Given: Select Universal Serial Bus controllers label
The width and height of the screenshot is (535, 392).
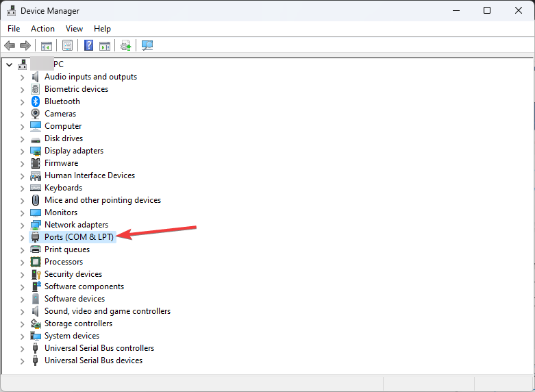Looking at the screenshot, I should coord(99,348).
